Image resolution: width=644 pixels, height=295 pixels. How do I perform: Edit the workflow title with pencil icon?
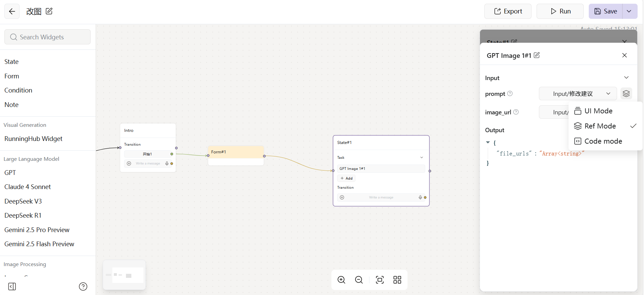(49, 11)
